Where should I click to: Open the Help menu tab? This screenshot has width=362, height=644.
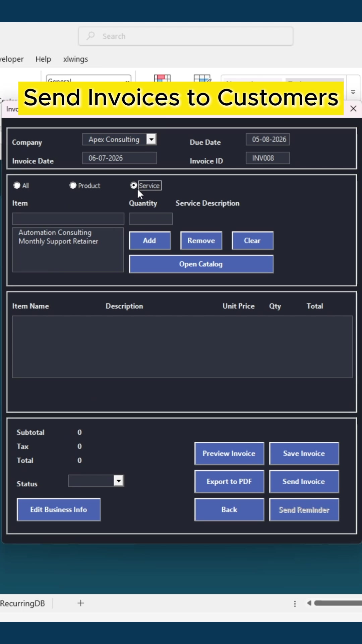point(43,59)
